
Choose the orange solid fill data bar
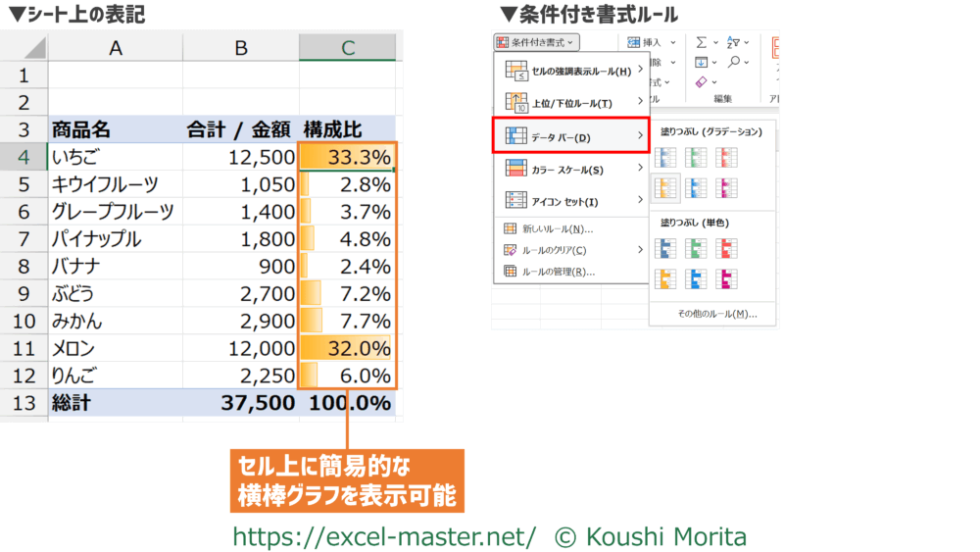[x=665, y=279]
